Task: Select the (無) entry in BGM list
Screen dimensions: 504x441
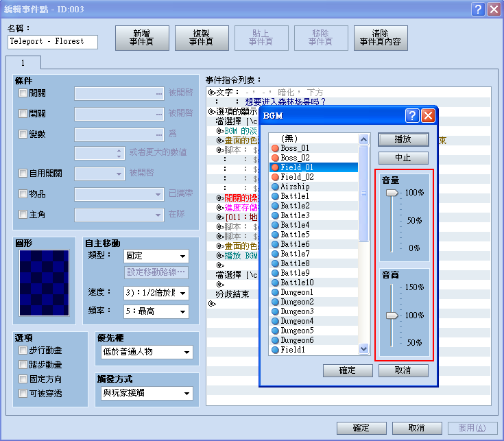Action: pos(314,139)
